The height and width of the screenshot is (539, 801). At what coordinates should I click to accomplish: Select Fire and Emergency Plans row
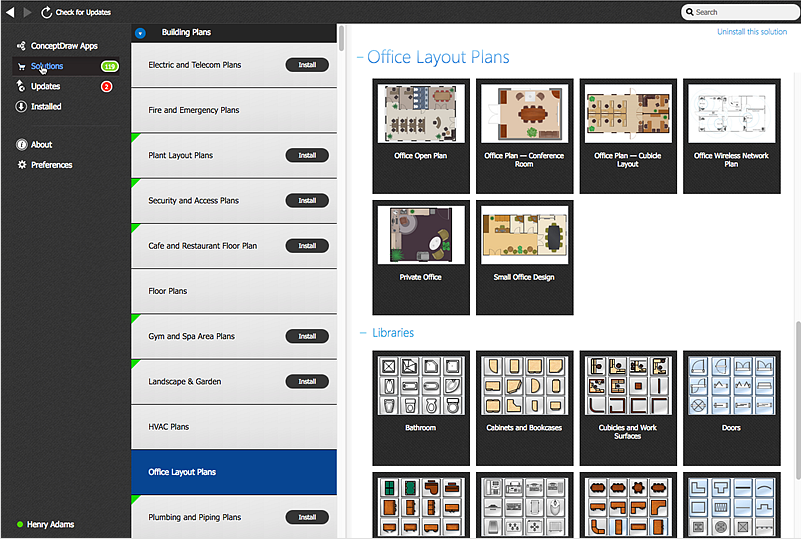[234, 110]
